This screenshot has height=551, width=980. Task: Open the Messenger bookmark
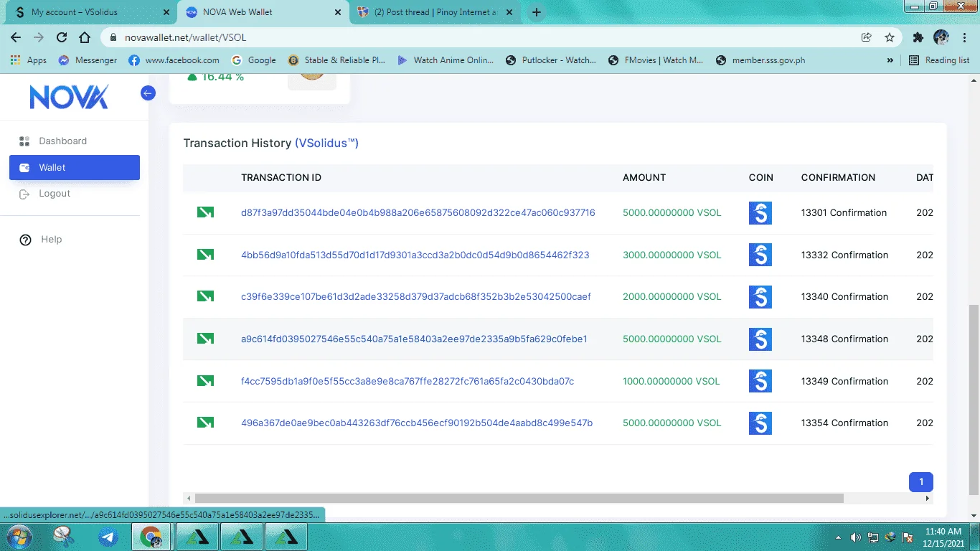click(88, 60)
